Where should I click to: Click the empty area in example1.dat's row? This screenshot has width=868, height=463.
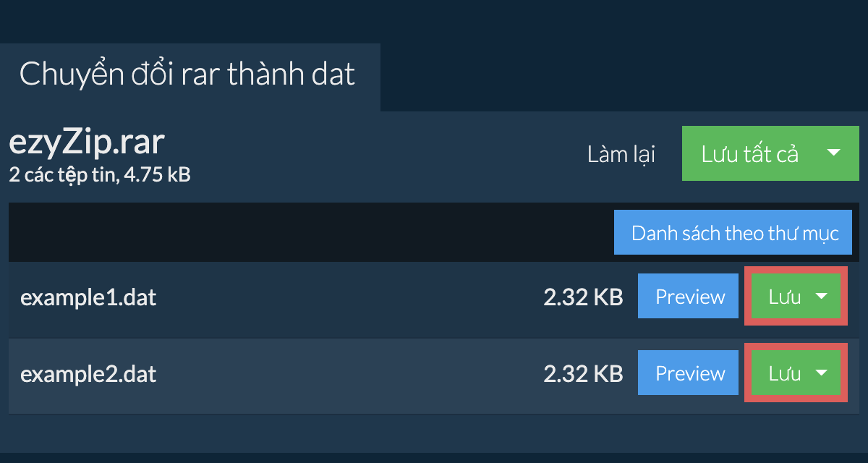(x=347, y=297)
